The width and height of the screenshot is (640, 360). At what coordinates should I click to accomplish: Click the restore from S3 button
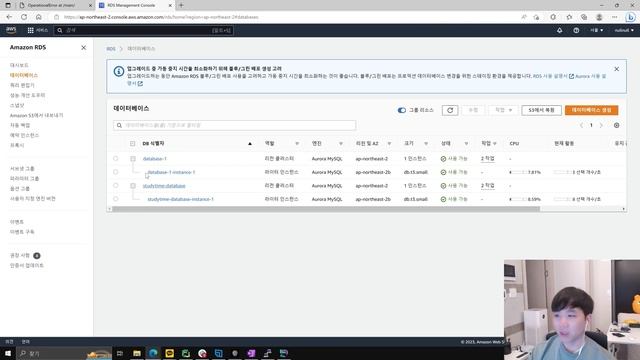(x=541, y=110)
